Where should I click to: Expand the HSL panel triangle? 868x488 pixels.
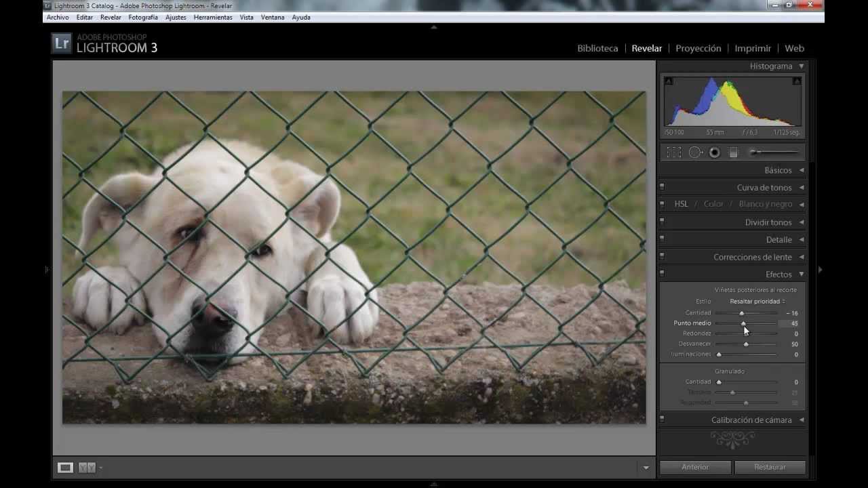tap(802, 204)
